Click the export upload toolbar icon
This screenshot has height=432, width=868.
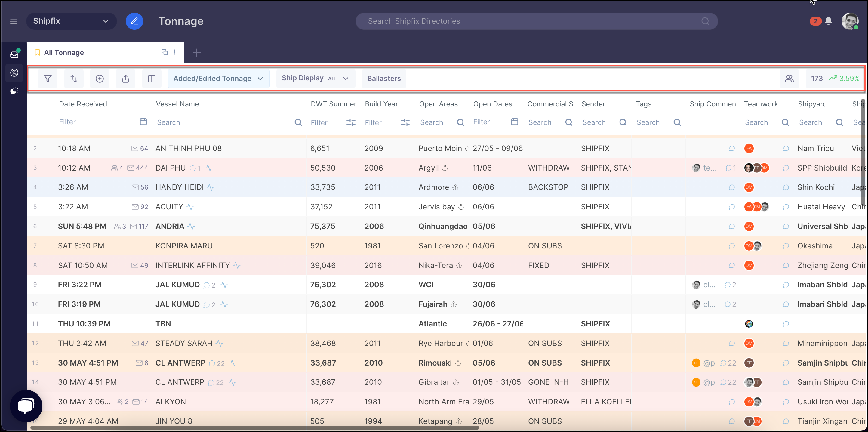pos(126,79)
